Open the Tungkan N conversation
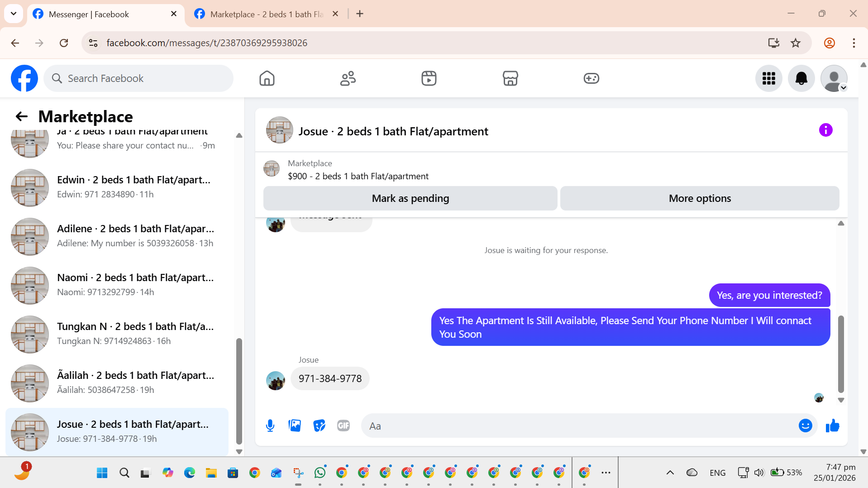The height and width of the screenshot is (488, 868). click(117, 334)
